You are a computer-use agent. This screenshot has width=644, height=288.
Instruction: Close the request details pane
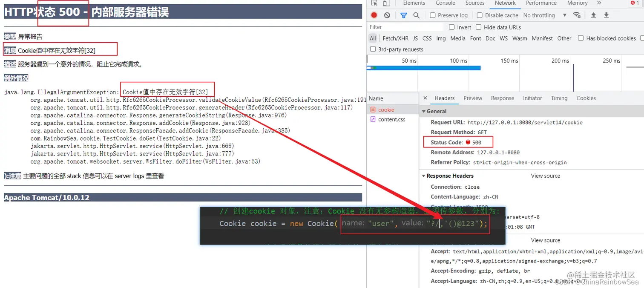pyautogui.click(x=425, y=98)
